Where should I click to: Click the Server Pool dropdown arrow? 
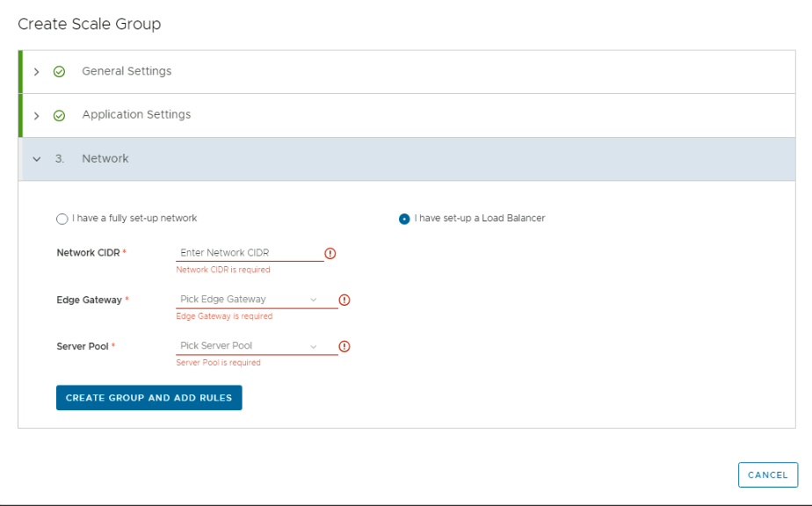314,346
